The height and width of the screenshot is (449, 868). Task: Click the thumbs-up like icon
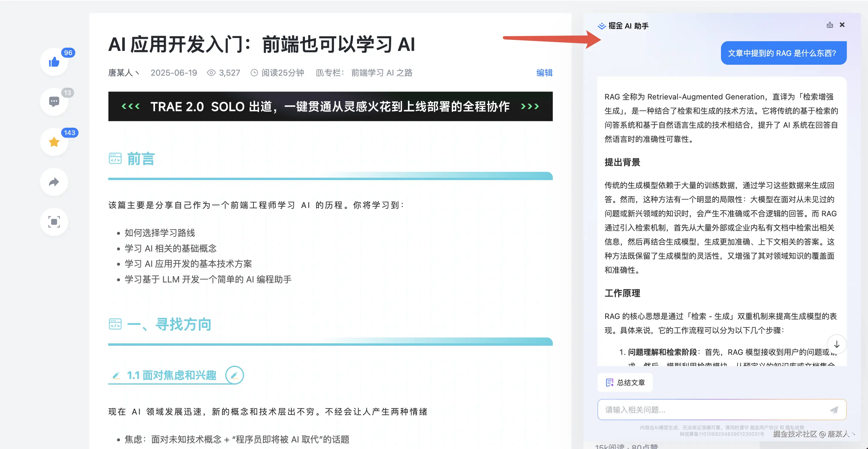[x=54, y=62]
